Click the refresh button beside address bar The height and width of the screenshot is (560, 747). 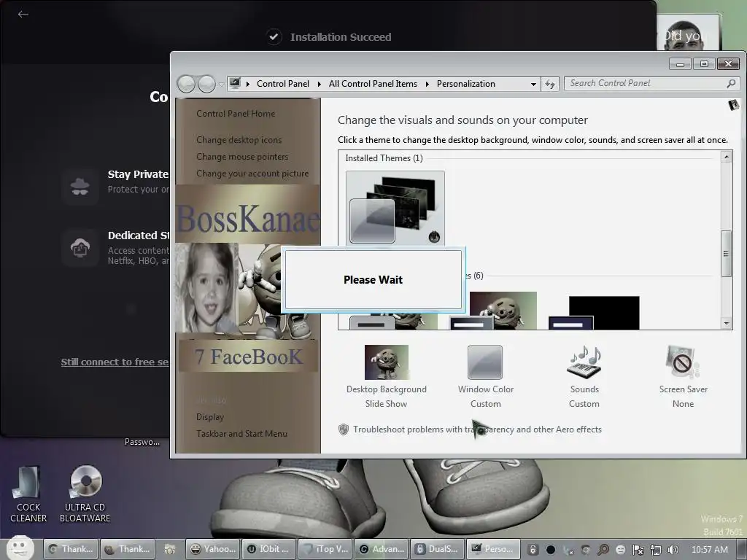point(550,85)
